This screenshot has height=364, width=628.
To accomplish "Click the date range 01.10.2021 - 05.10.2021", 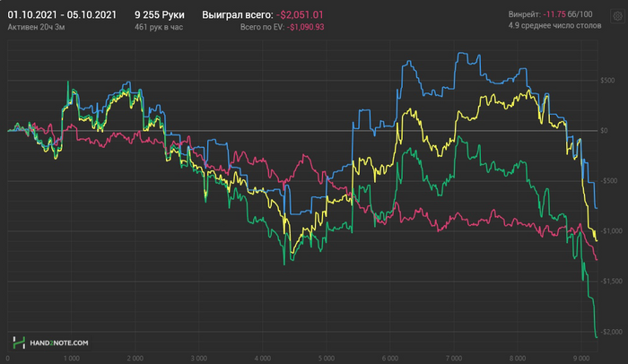I will 61,15.
